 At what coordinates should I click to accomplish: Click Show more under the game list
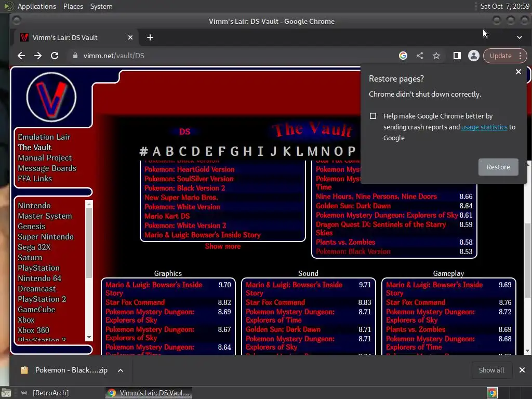click(222, 246)
